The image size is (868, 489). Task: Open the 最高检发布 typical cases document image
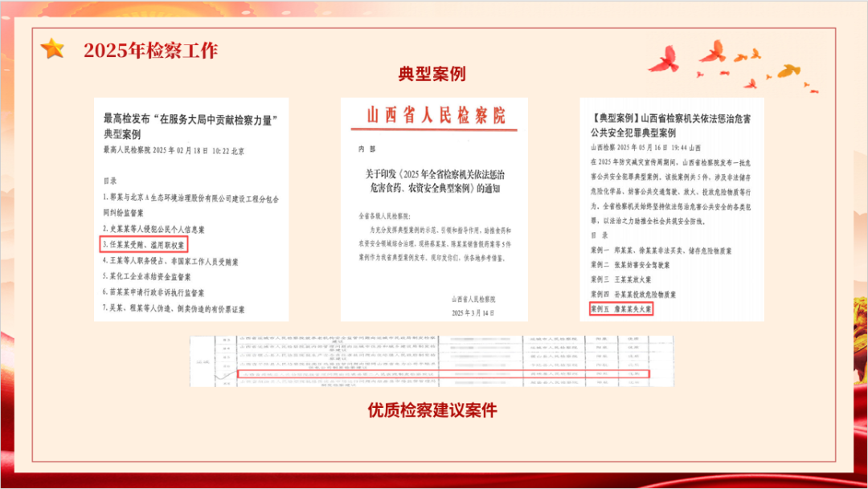coord(190,209)
